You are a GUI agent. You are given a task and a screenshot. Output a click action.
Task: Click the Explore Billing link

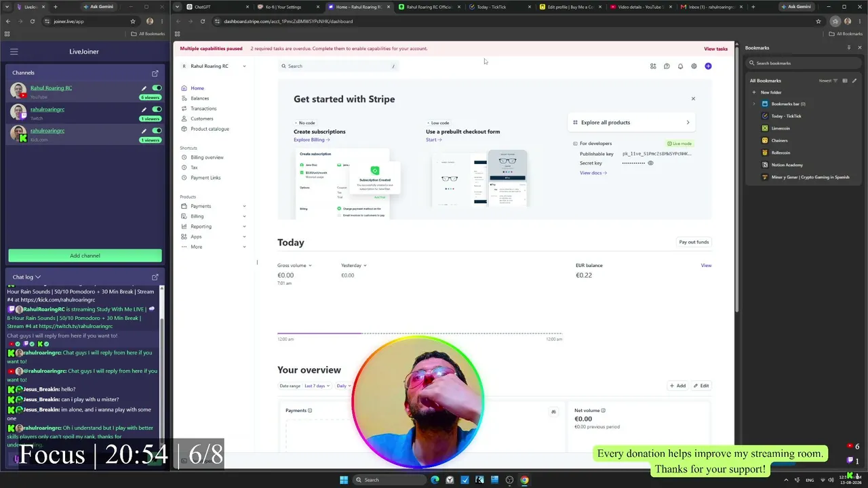[311, 140]
